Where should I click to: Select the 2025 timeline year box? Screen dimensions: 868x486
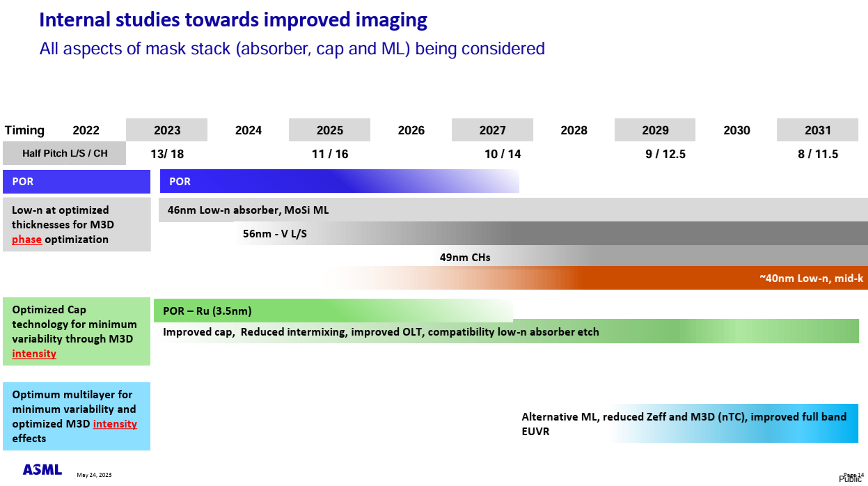click(x=329, y=130)
